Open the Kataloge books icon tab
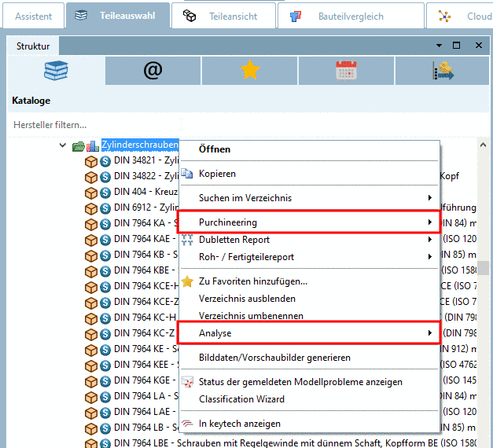 tap(56, 71)
